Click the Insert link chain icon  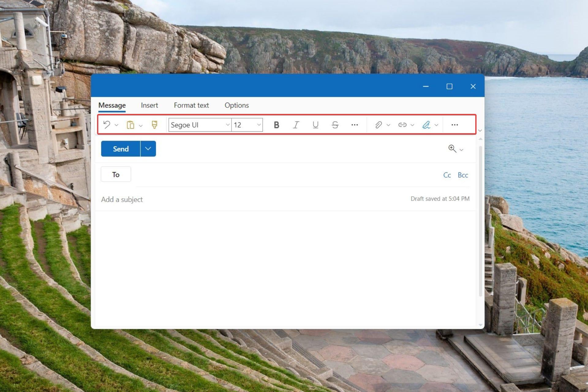pos(402,125)
